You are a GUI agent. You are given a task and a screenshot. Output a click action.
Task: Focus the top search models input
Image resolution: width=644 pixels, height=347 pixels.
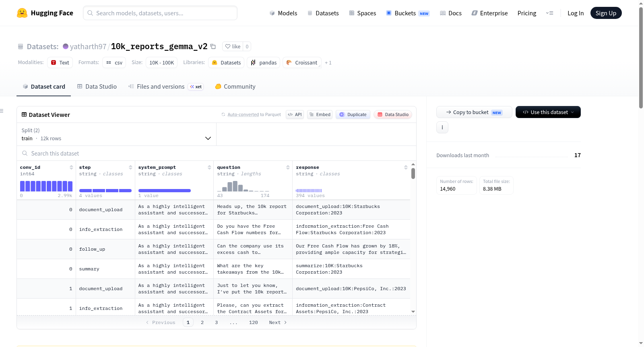tap(160, 13)
